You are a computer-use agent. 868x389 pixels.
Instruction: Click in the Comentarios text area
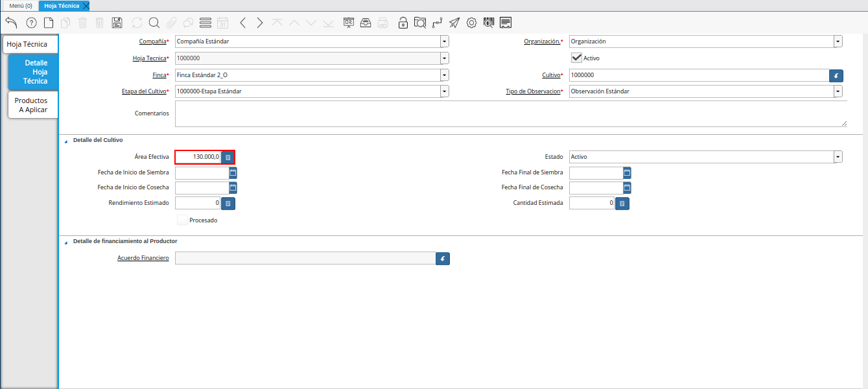pos(511,113)
